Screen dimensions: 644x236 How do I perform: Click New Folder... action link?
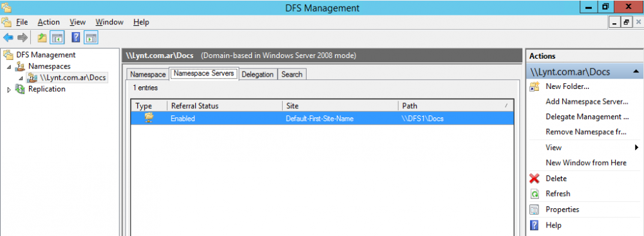pos(567,87)
